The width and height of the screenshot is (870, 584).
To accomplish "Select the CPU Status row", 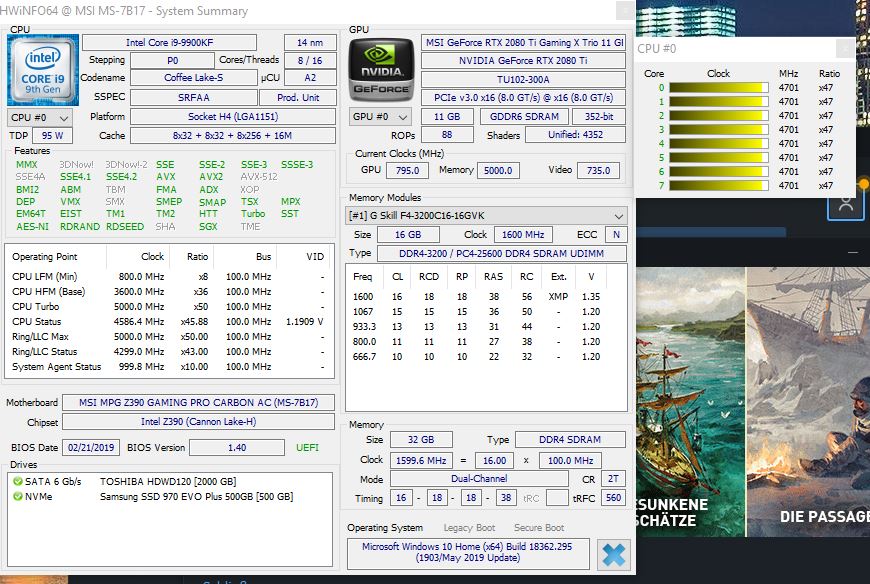I will click(169, 322).
